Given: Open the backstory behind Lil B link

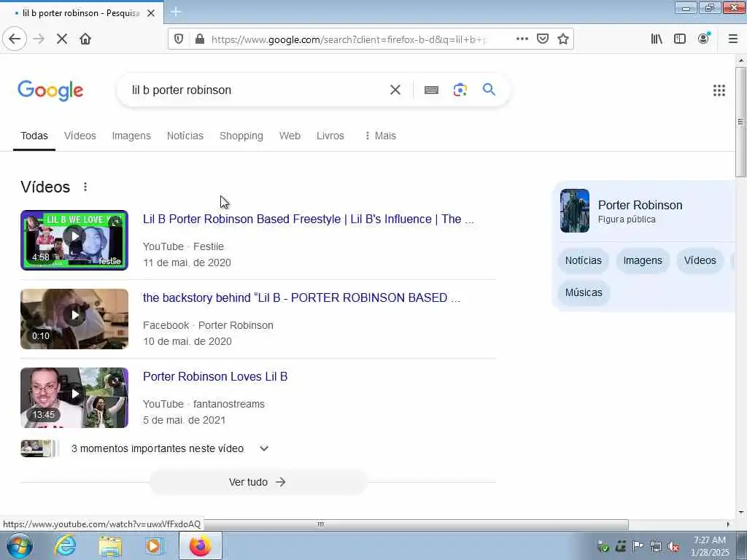Looking at the screenshot, I should coord(301,297).
